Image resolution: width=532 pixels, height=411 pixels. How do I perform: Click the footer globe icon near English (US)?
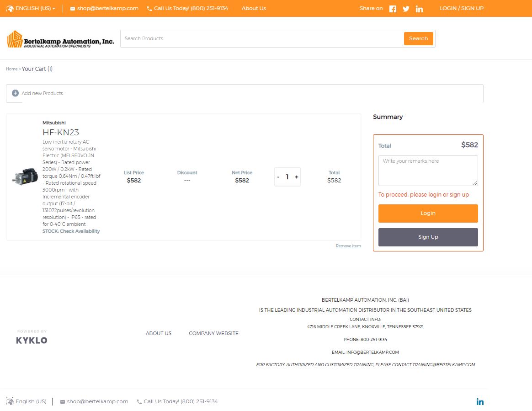10,401
